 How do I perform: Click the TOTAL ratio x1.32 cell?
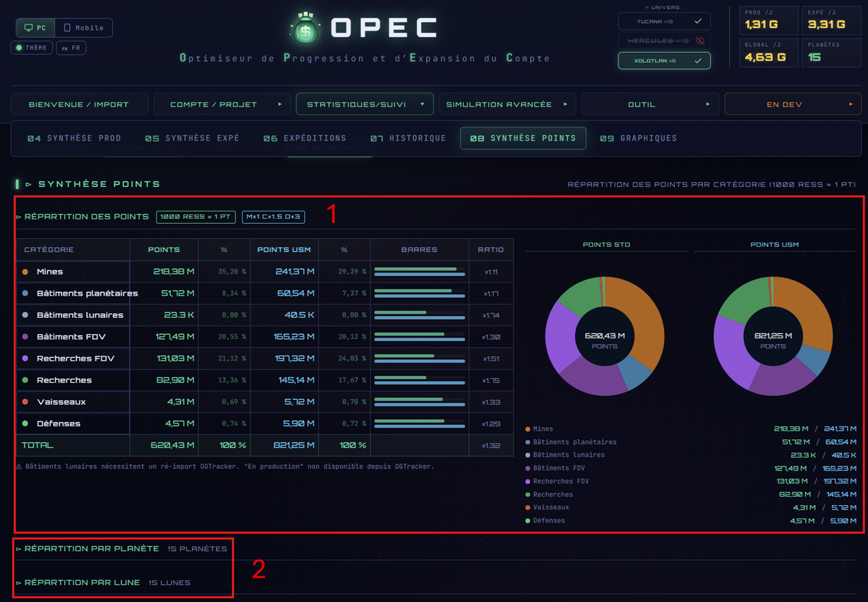point(491,446)
